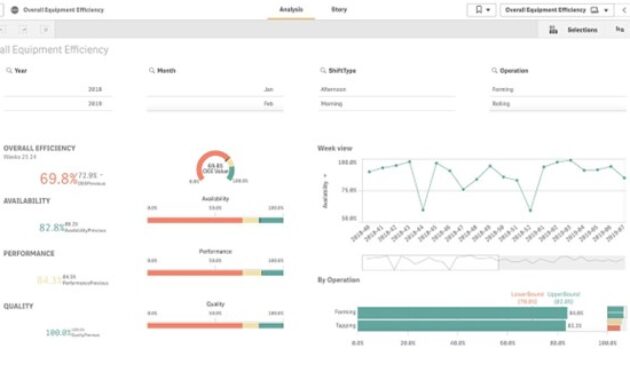Open the Analysis tab
Image resolution: width=630 pixels, height=380 pixels.
(291, 10)
